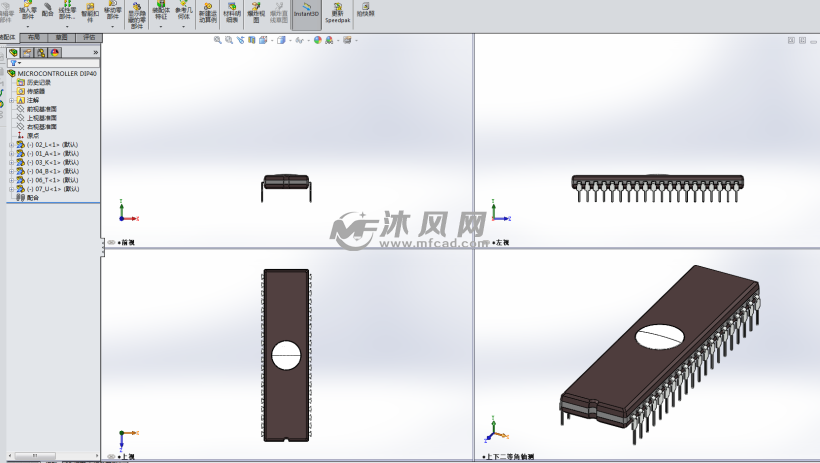The height and width of the screenshot is (463, 820).
Task: Open Assembly Features (装配体特征) tool
Action: (x=161, y=10)
